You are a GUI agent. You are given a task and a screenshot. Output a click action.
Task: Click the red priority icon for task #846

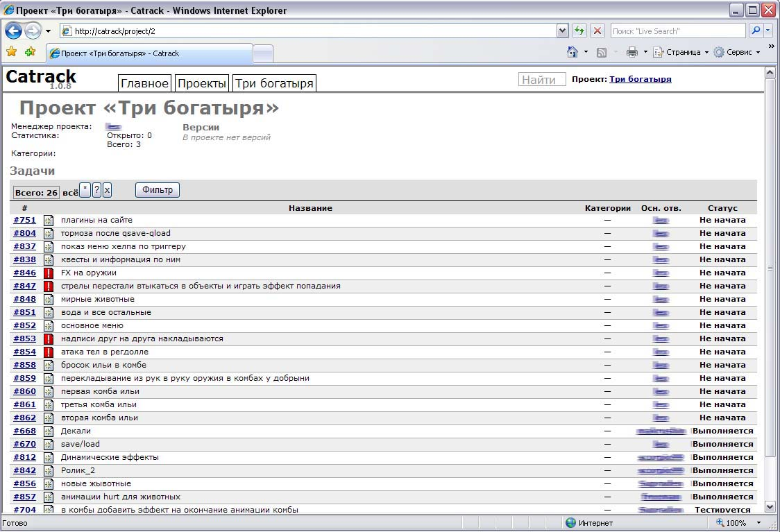click(x=49, y=273)
